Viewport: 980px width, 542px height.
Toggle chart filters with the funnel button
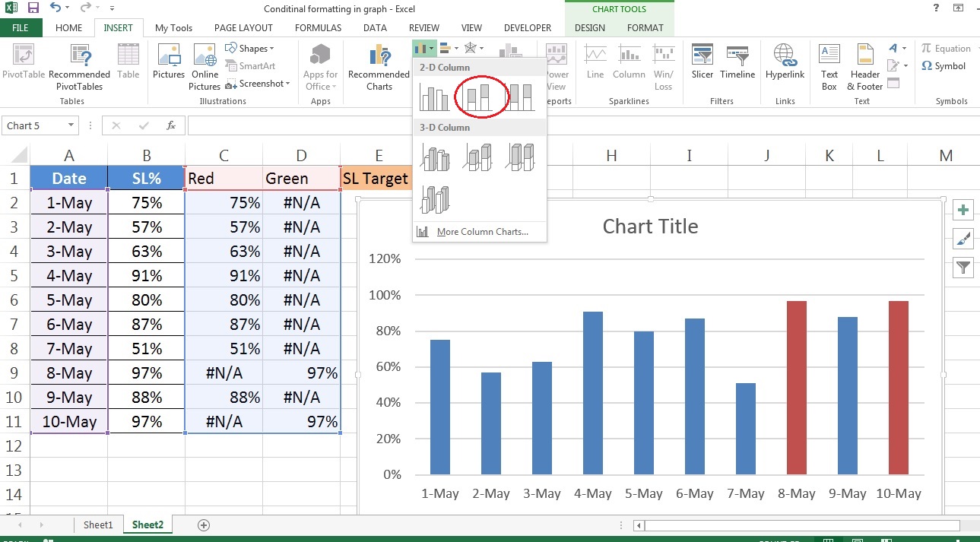(963, 268)
